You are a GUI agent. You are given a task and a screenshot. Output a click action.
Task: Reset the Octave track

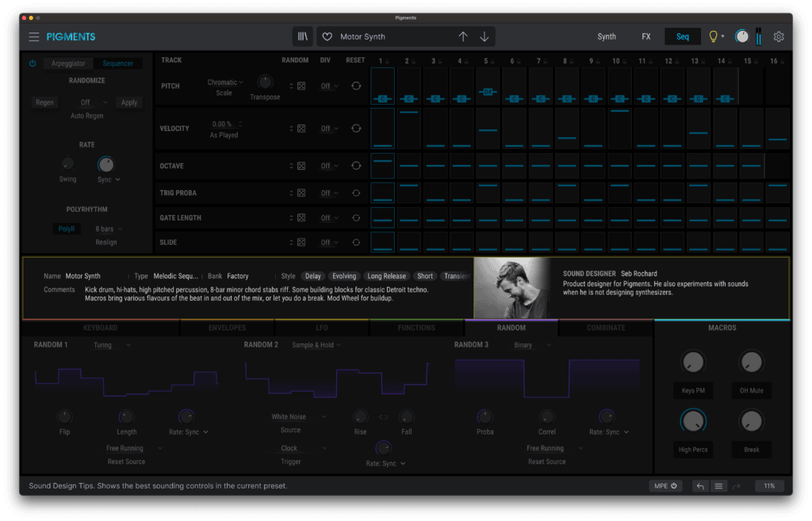tap(356, 166)
